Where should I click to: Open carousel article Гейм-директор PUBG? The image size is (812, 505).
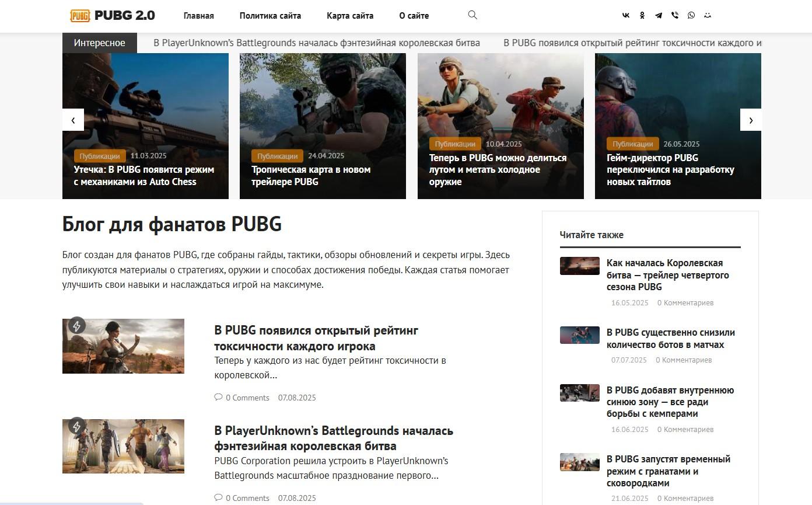point(670,170)
